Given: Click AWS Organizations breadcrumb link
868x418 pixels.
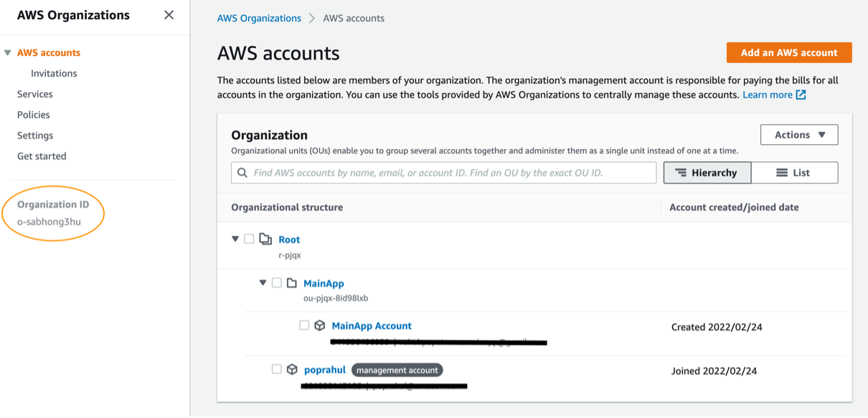Looking at the screenshot, I should pos(259,19).
